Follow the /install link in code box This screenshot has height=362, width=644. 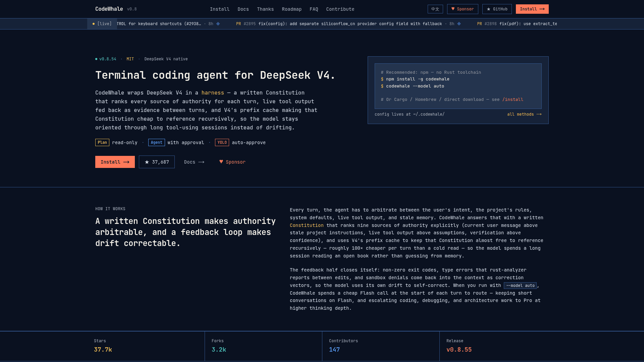(x=513, y=100)
